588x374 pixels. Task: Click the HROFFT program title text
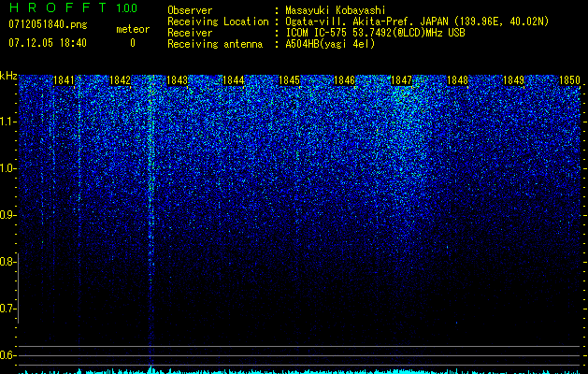pos(58,7)
